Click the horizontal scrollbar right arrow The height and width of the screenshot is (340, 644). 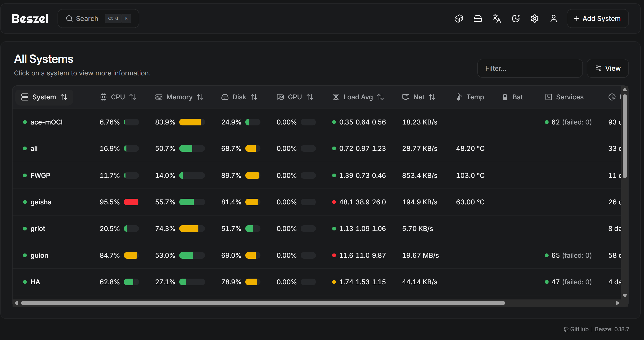click(617, 303)
